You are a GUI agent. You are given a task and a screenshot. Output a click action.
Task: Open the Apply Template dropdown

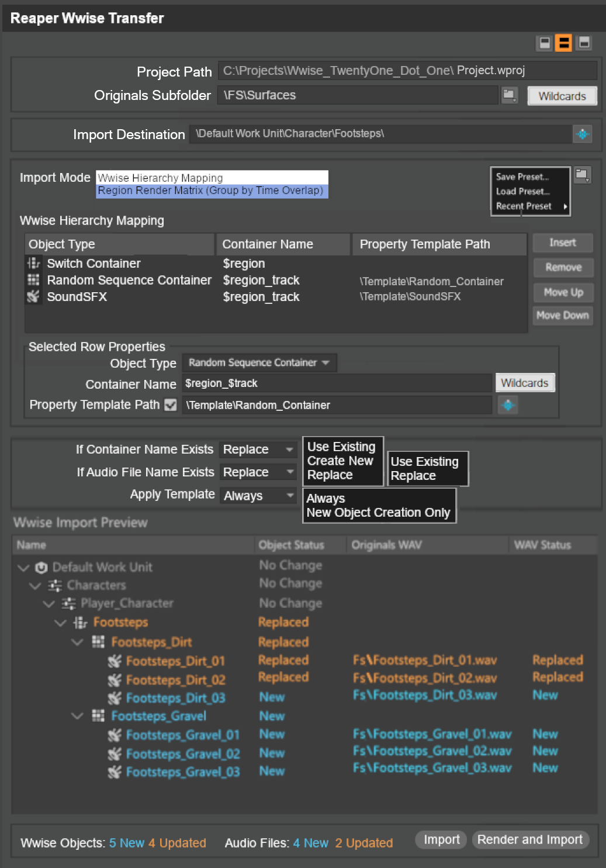tap(258, 496)
